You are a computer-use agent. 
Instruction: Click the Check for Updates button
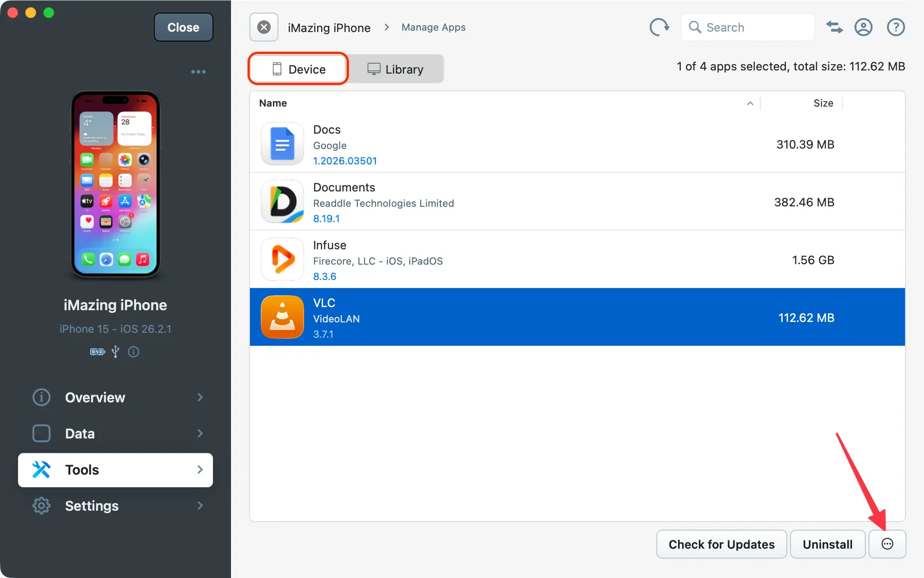pyautogui.click(x=721, y=544)
